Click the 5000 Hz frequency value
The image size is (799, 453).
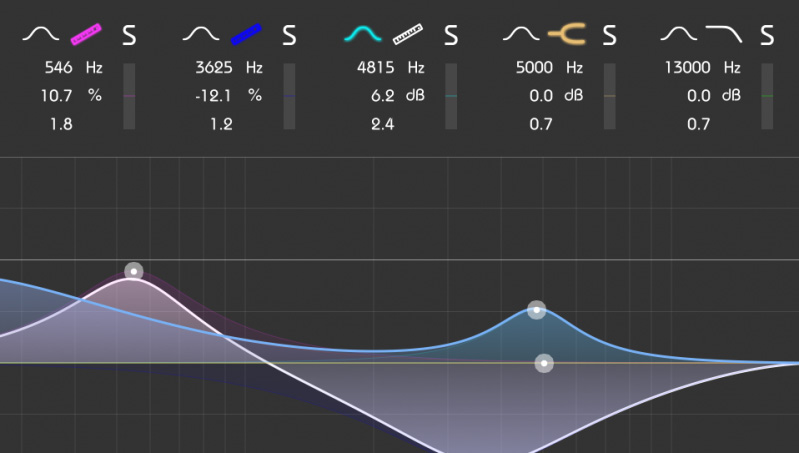(534, 68)
